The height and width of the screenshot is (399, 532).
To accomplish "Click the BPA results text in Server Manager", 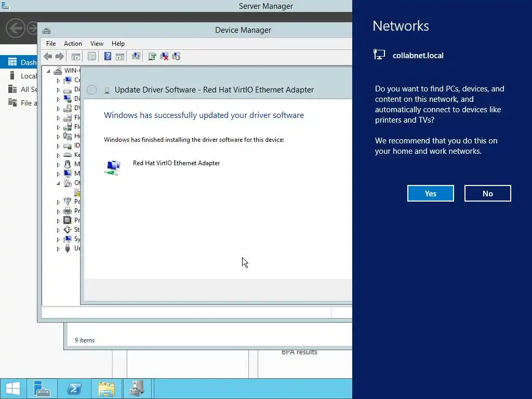I will pyautogui.click(x=299, y=352).
